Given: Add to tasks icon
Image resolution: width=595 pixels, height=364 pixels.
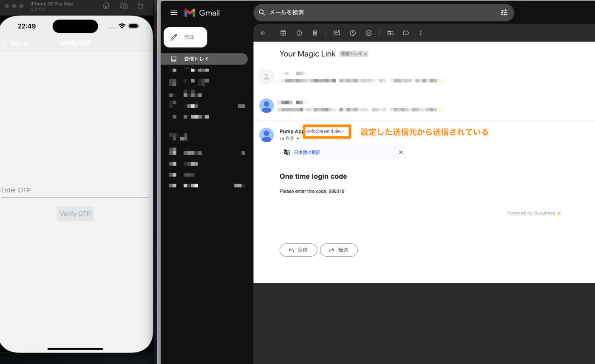Looking at the screenshot, I should (x=369, y=33).
